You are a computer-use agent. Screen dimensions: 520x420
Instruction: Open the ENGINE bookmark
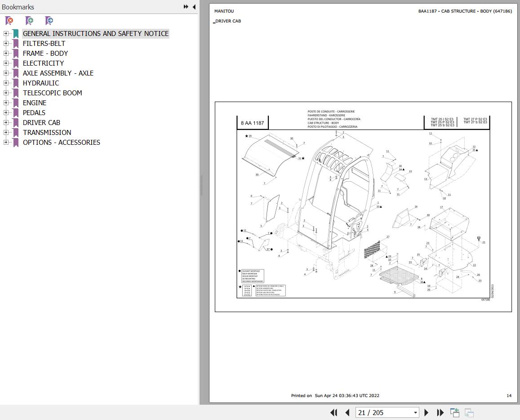coord(35,103)
